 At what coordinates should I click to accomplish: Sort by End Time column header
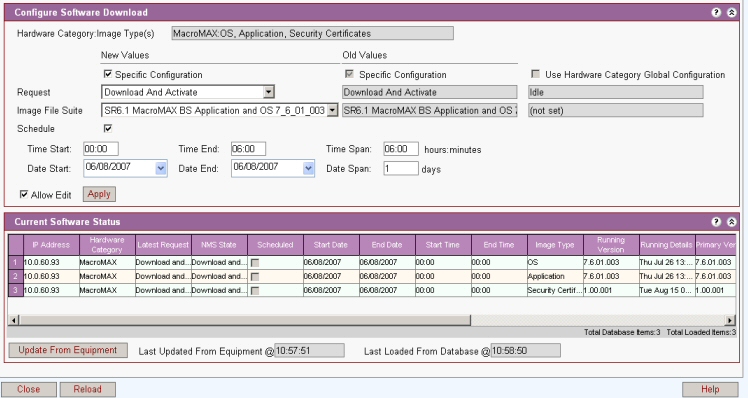(499, 245)
